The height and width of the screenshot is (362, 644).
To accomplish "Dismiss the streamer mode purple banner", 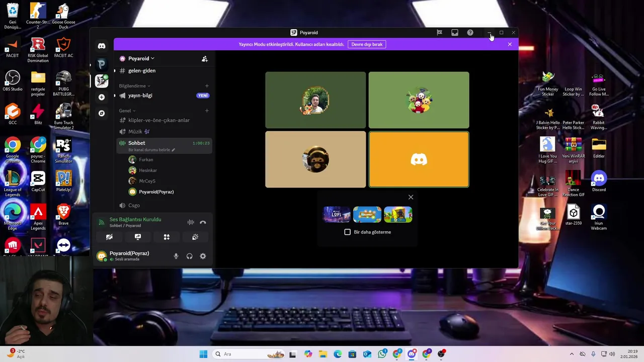I will [510, 44].
